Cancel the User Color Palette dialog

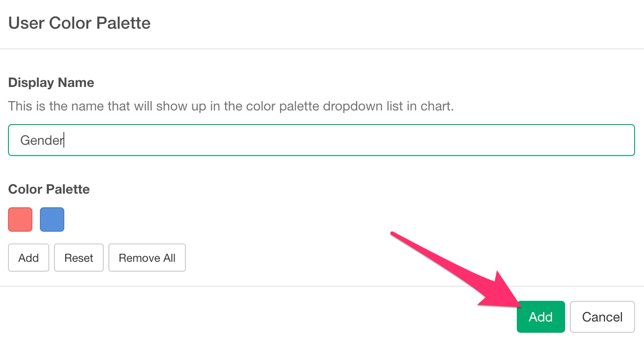pyautogui.click(x=602, y=317)
